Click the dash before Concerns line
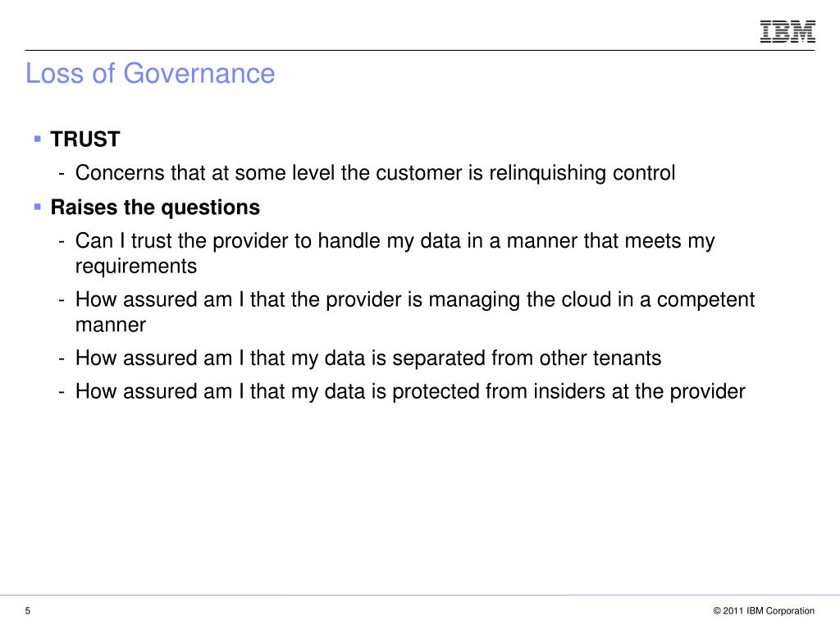 tap(62, 174)
